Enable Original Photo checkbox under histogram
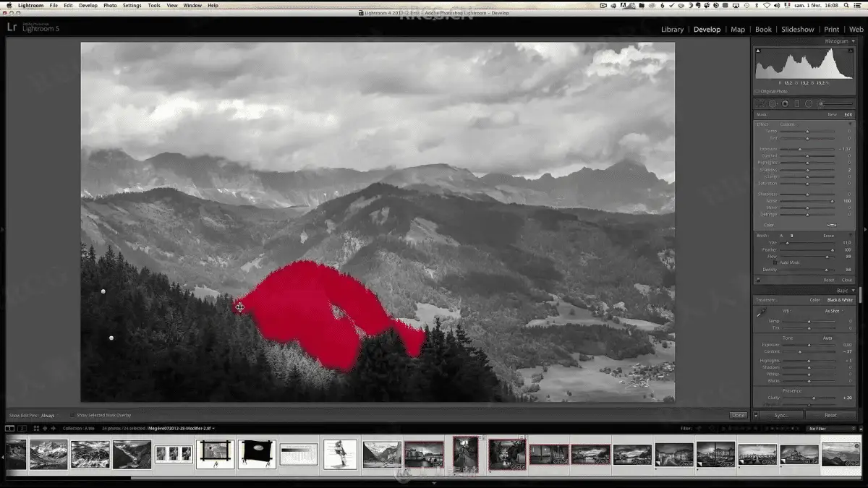 pos(757,91)
